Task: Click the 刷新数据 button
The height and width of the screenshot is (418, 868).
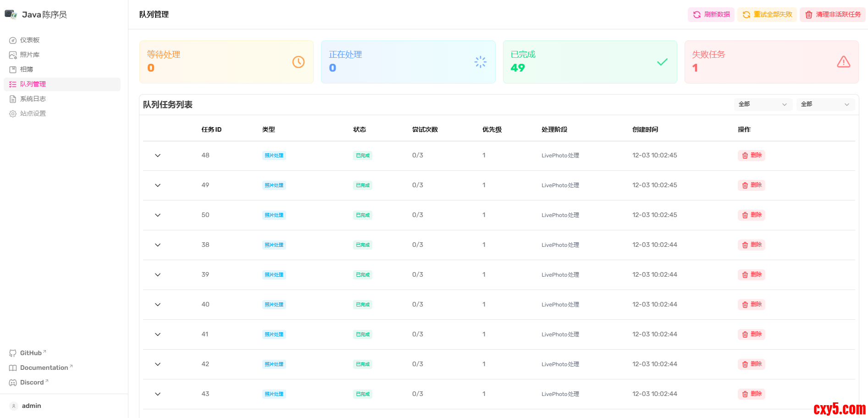Action: (711, 15)
